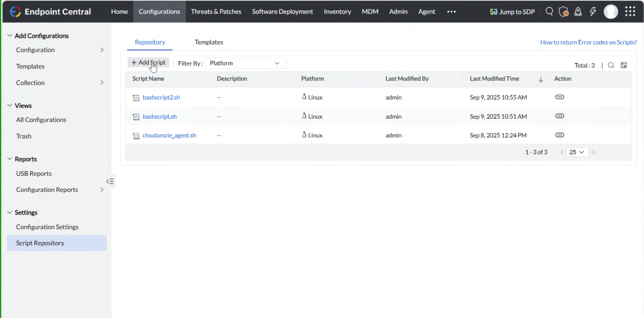Sort by Last Modified Time arrow
The height and width of the screenshot is (318, 644).
point(540,79)
